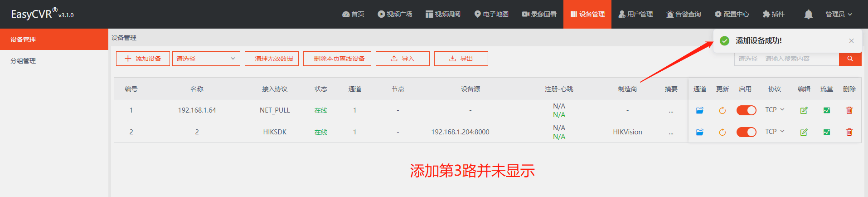Refresh the HIKSDK device row
The height and width of the screenshot is (197, 868).
click(x=722, y=132)
